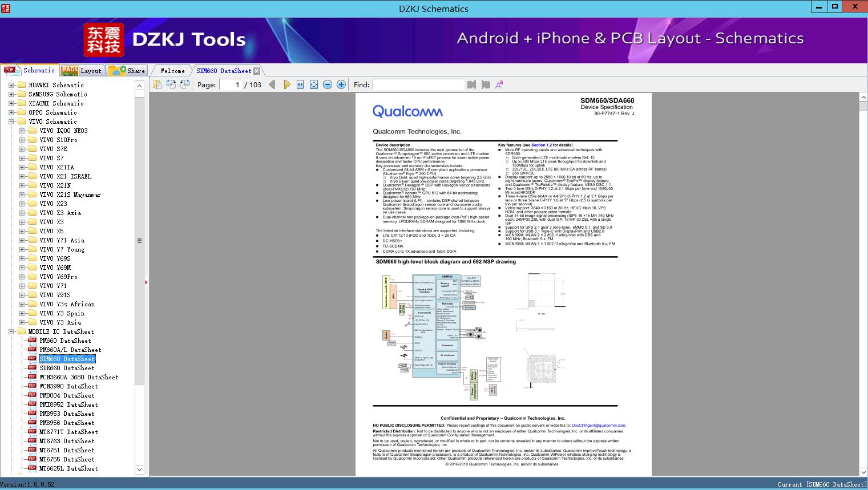The width and height of the screenshot is (868, 490).
Task: Expand the SAMSUNG Schematic folder
Action: [11, 94]
